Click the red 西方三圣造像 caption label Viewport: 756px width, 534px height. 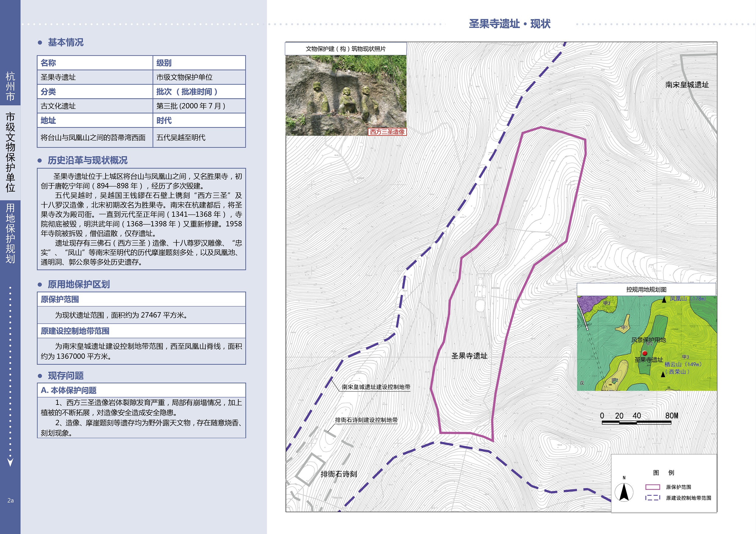click(x=387, y=132)
